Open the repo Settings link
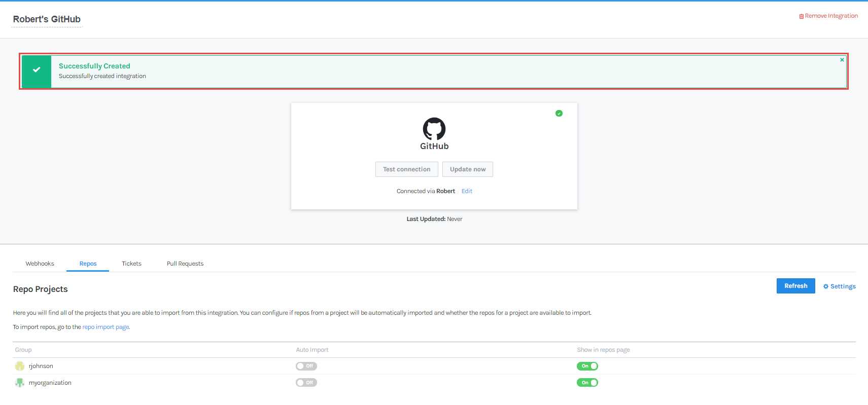The width and height of the screenshot is (868, 405). pos(840,286)
